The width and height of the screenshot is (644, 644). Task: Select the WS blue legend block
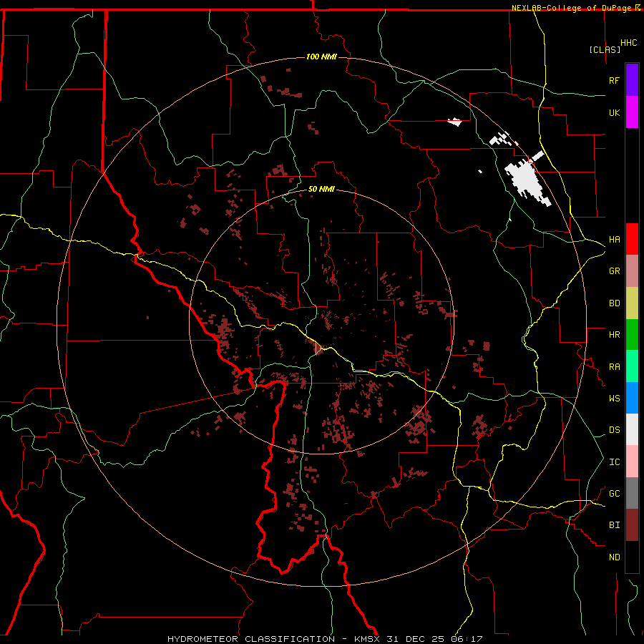click(x=632, y=398)
